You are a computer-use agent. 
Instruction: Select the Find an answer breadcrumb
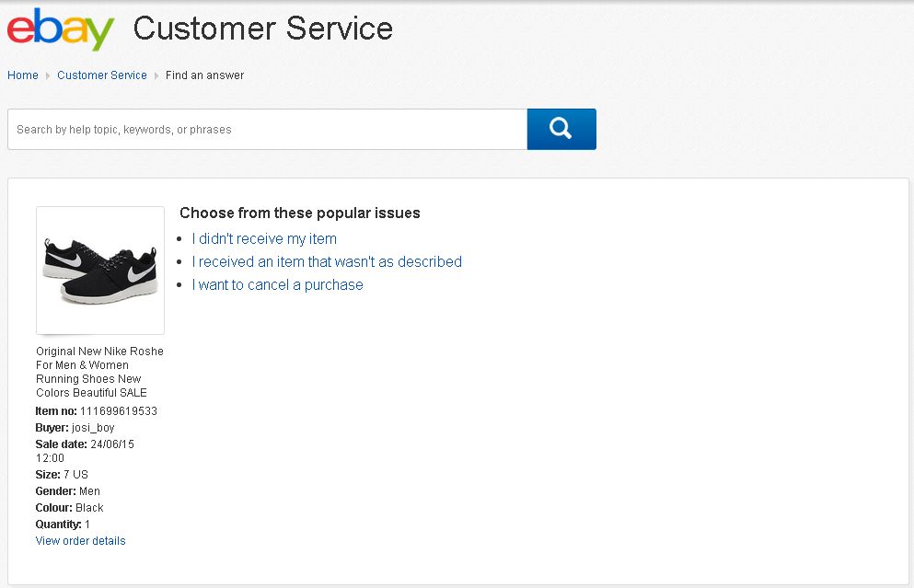tap(204, 75)
